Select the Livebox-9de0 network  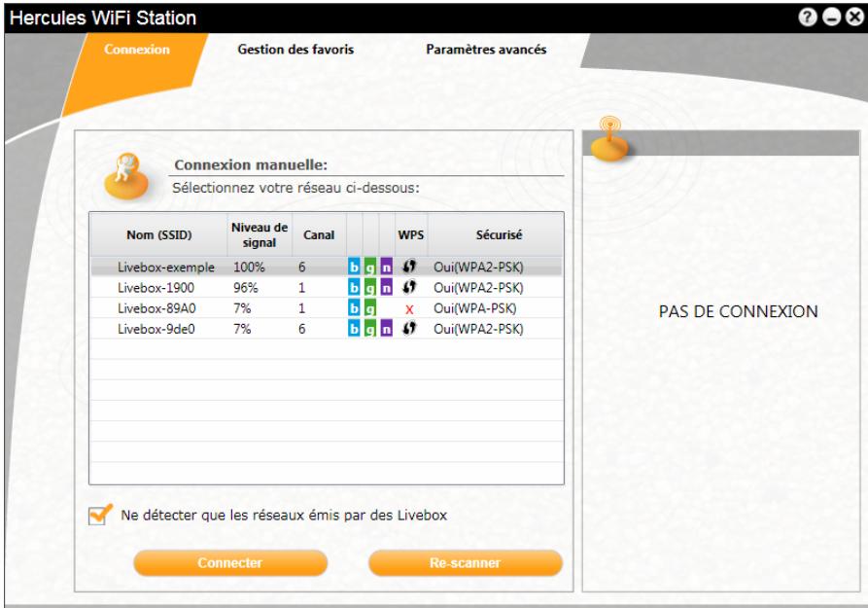click(327, 329)
